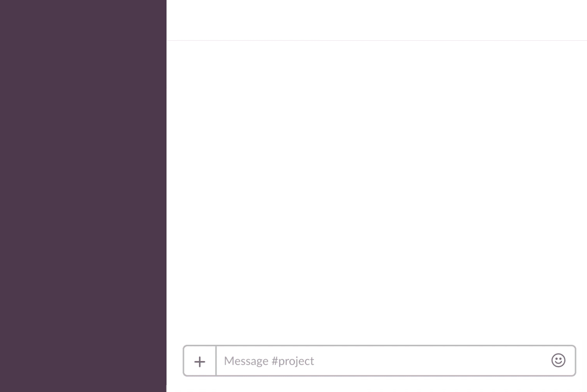Screen dimensions: 587x392
Task: Add a file using the plus icon
Action: [x=199, y=362]
